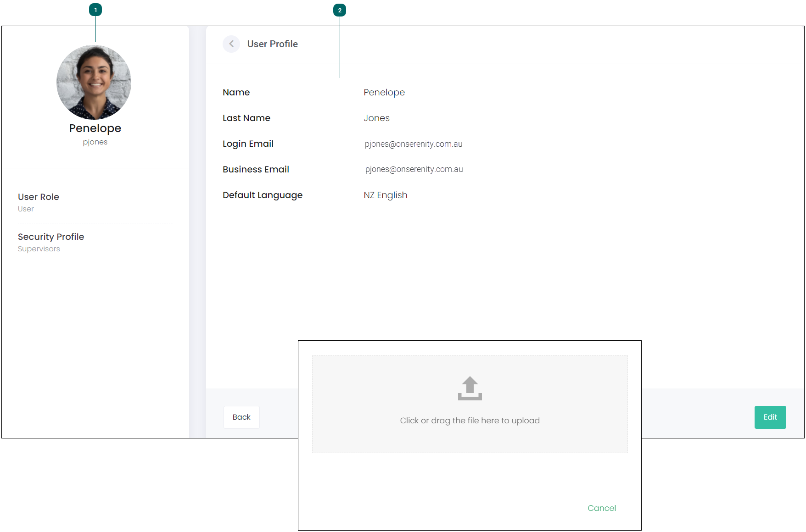Click the Back button

click(x=241, y=417)
